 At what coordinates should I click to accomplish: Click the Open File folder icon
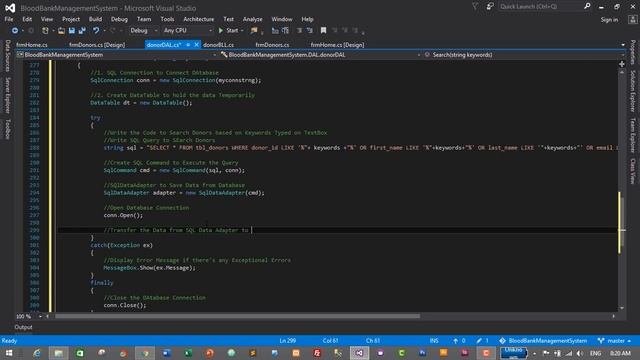pyautogui.click(x=61, y=31)
